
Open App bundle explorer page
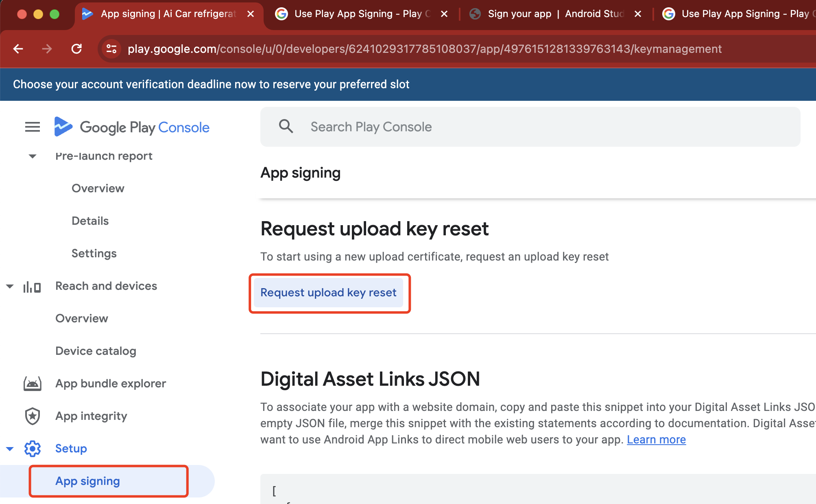pos(111,384)
